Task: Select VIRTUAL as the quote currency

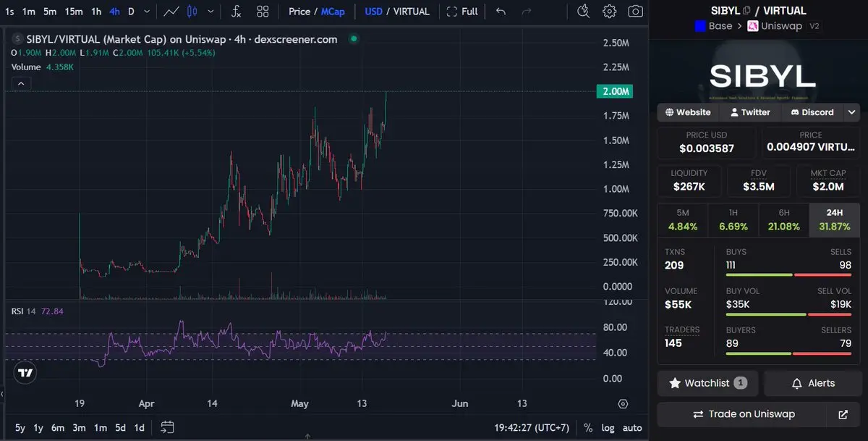Action: tap(411, 12)
